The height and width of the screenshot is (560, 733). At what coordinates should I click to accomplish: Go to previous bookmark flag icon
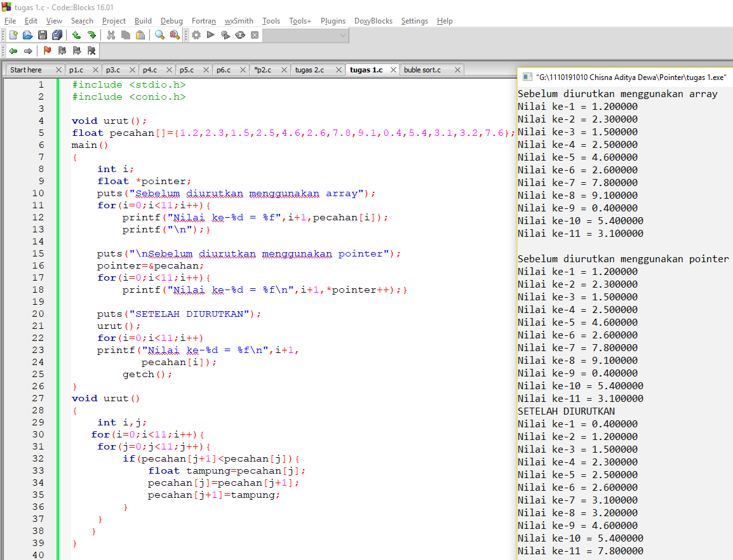(x=62, y=51)
